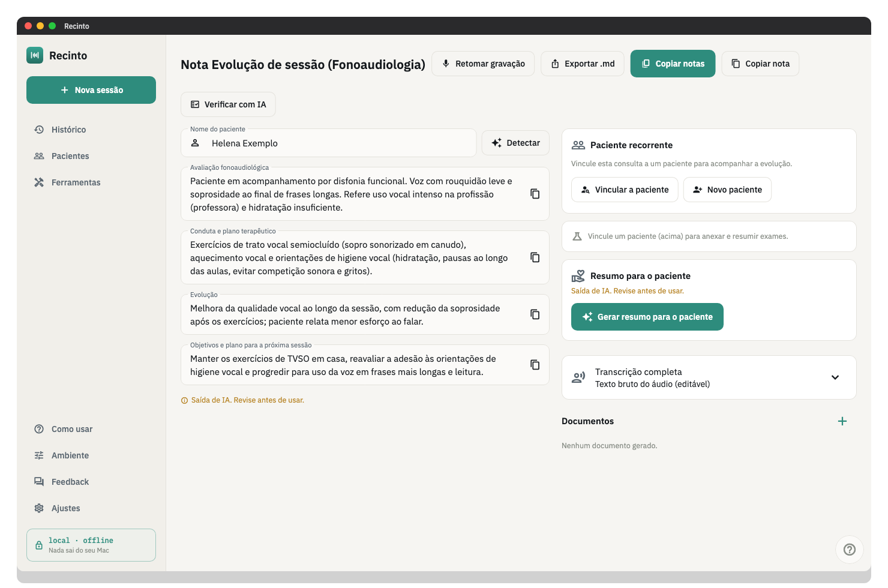The width and height of the screenshot is (888, 588).
Task: Click the Ambiente sliders icon
Action: (39, 455)
